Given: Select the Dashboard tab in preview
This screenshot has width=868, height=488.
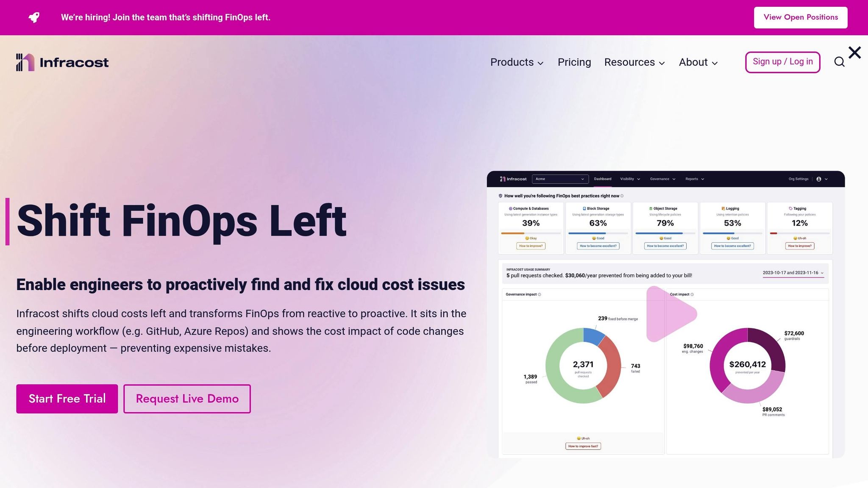Looking at the screenshot, I should tap(602, 179).
